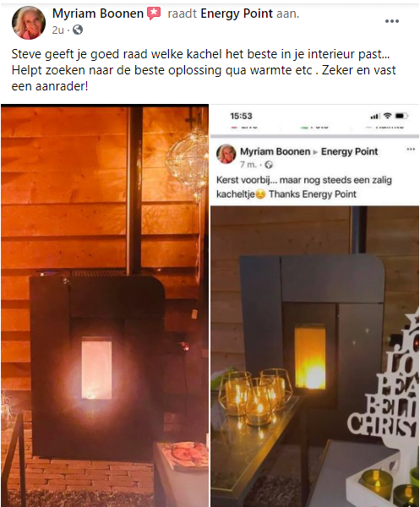Click the 2u post timestamp

pyautogui.click(x=57, y=30)
